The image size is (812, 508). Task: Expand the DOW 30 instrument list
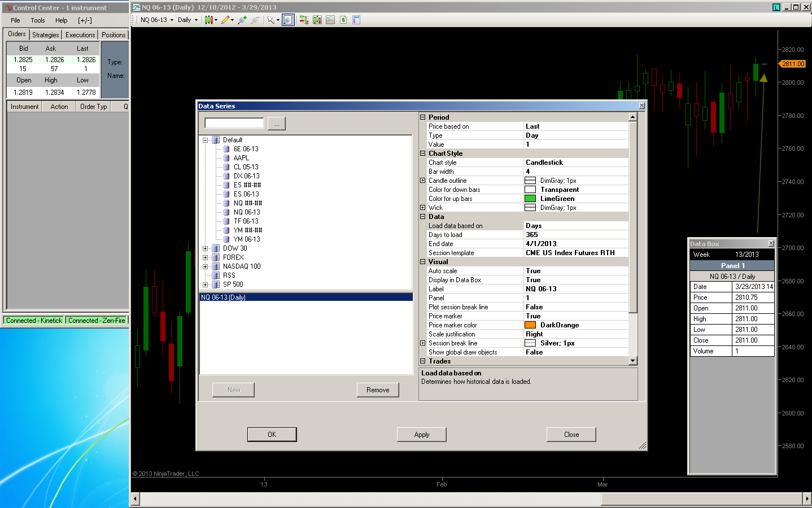click(206, 248)
